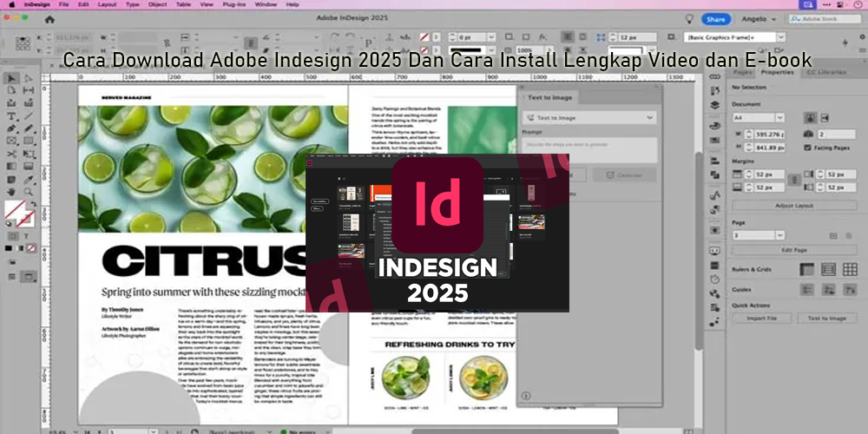Choose portrait orientation in Properties
The width and height of the screenshot is (868, 434).
(x=810, y=118)
